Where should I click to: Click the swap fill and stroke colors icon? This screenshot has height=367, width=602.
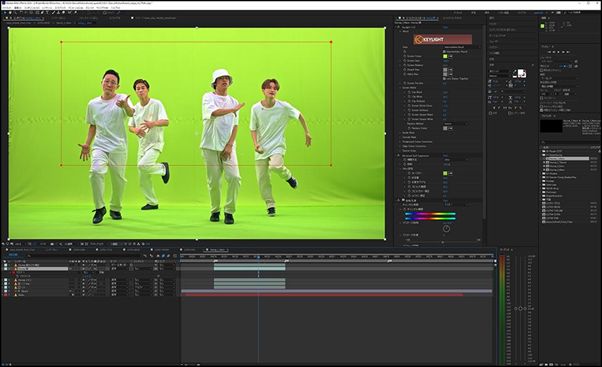click(524, 71)
